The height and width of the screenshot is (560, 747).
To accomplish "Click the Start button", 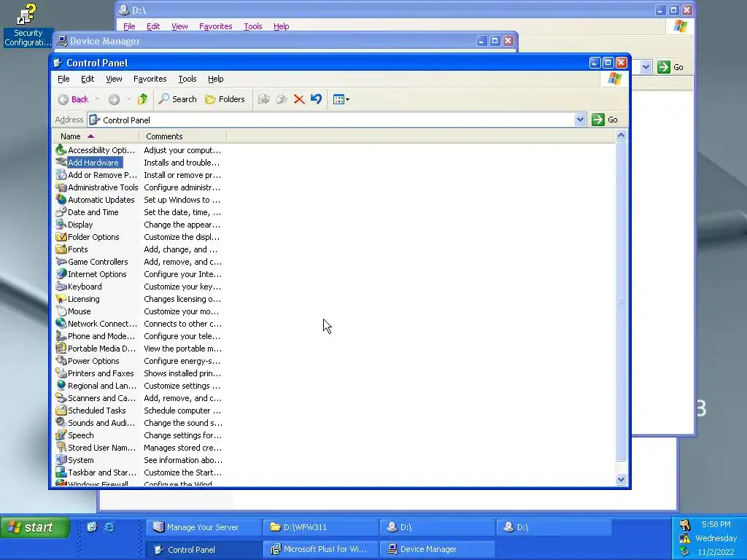I will (x=35, y=527).
